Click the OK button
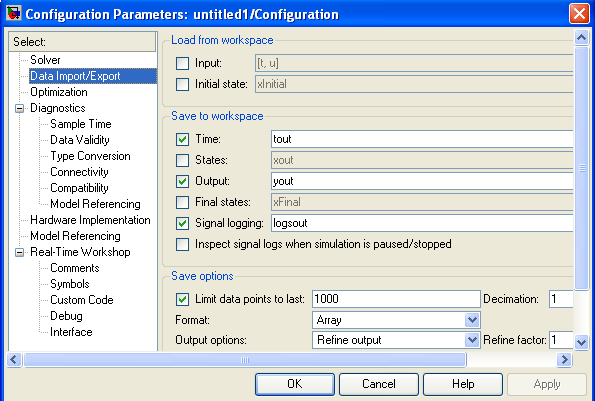Screen dimensions: 595x401 coord(295,384)
